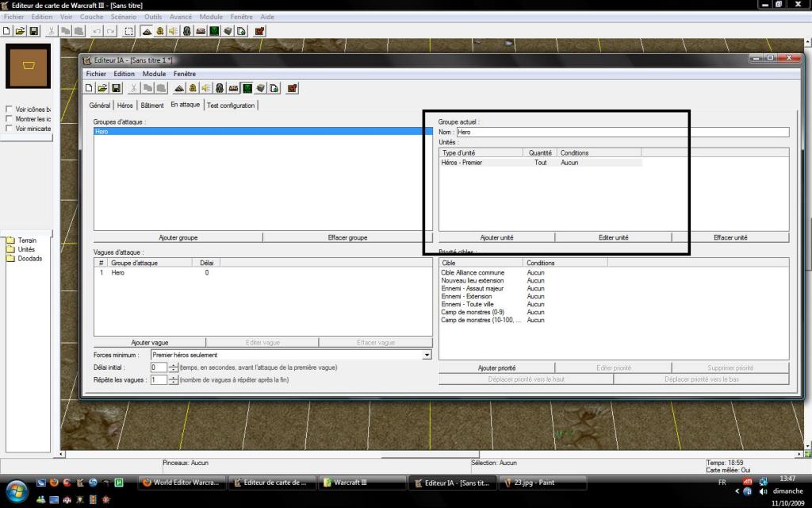
Task: Switch to the Général tab
Action: 99,106
